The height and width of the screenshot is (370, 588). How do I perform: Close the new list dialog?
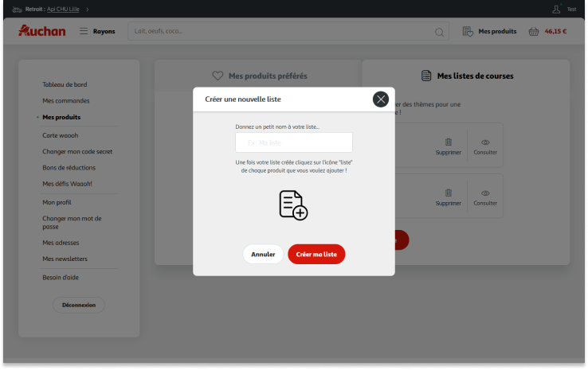pyautogui.click(x=381, y=99)
